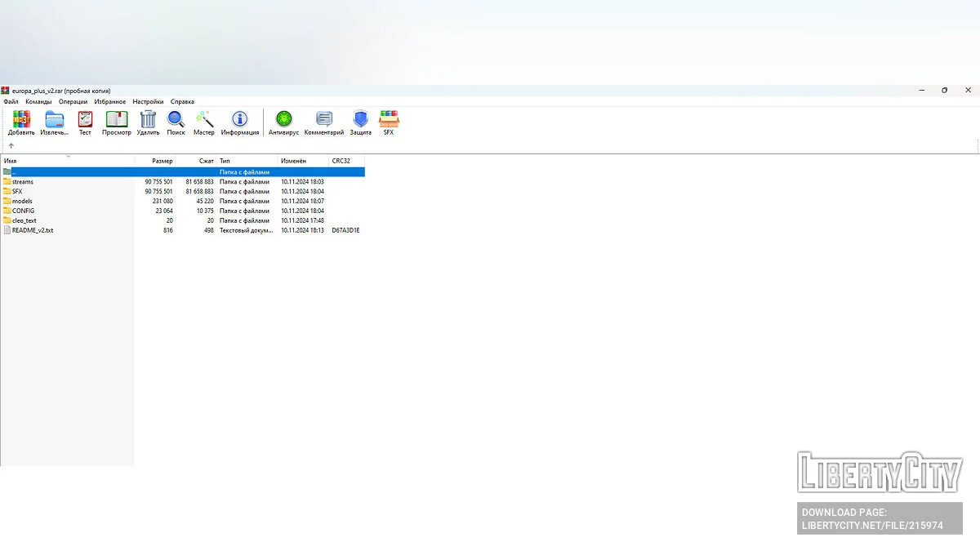Go up one level with arrow button

11,146
